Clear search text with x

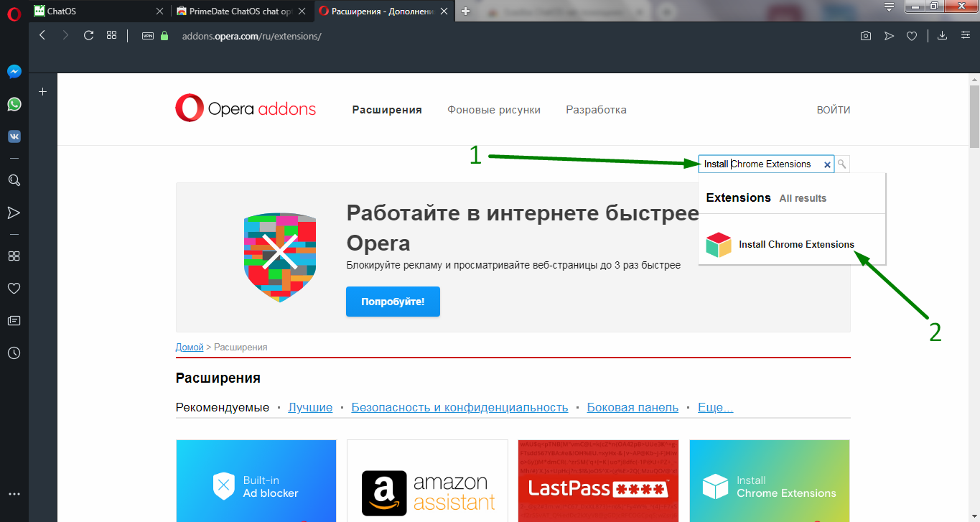tap(827, 164)
